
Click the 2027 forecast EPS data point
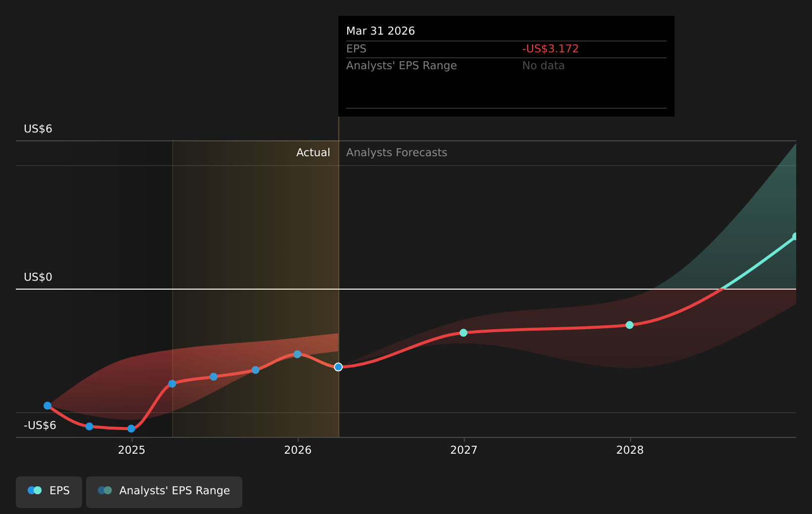463,333
